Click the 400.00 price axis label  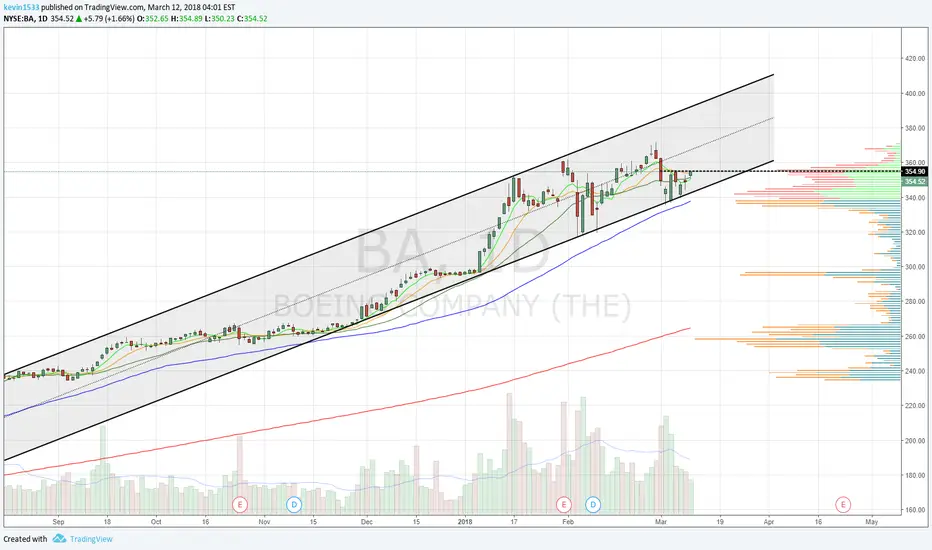tap(915, 93)
